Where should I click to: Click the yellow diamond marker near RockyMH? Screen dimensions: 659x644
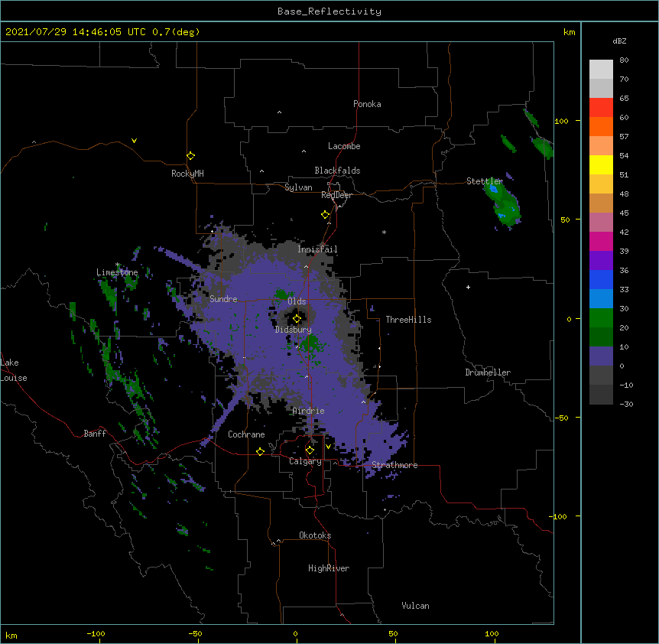point(190,155)
